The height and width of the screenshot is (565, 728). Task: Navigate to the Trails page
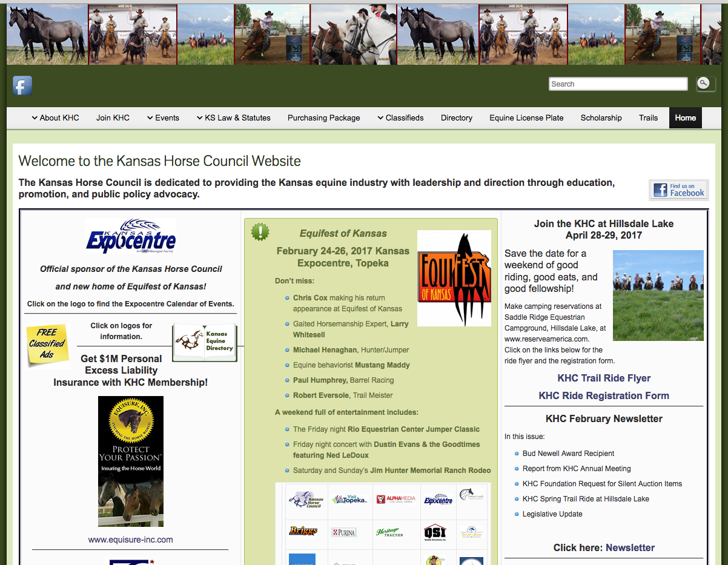[648, 118]
